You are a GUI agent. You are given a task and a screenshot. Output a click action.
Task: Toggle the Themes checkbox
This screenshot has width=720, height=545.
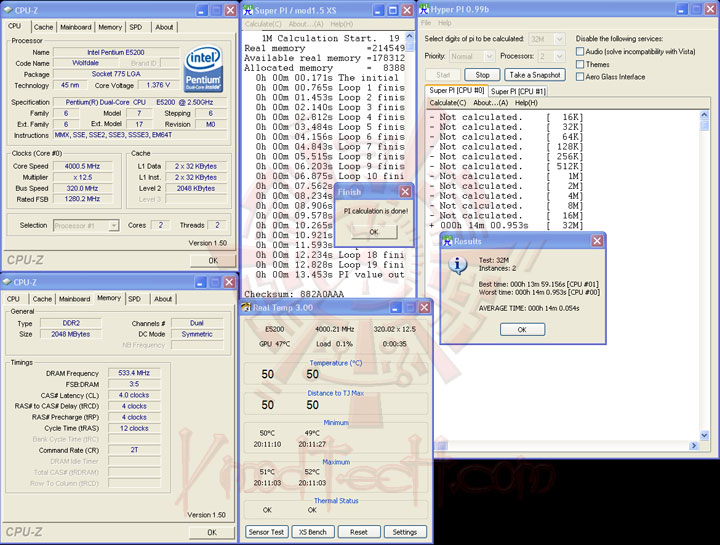point(580,64)
